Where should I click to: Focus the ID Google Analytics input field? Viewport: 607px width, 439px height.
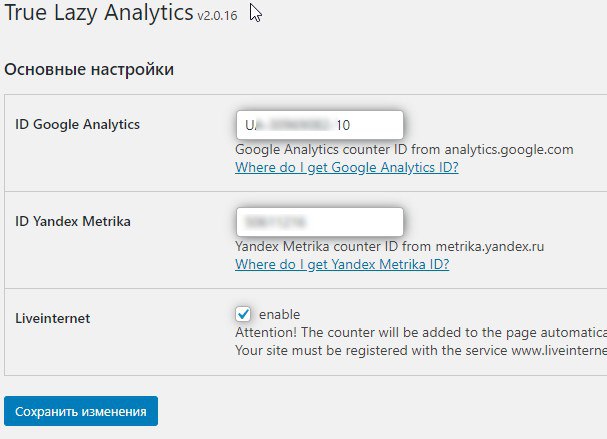tap(319, 125)
